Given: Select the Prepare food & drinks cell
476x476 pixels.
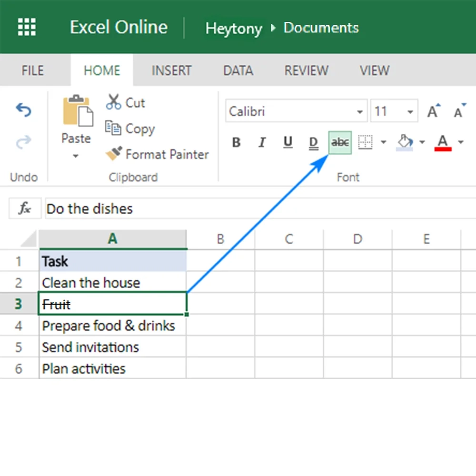Looking at the screenshot, I should click(x=113, y=326).
